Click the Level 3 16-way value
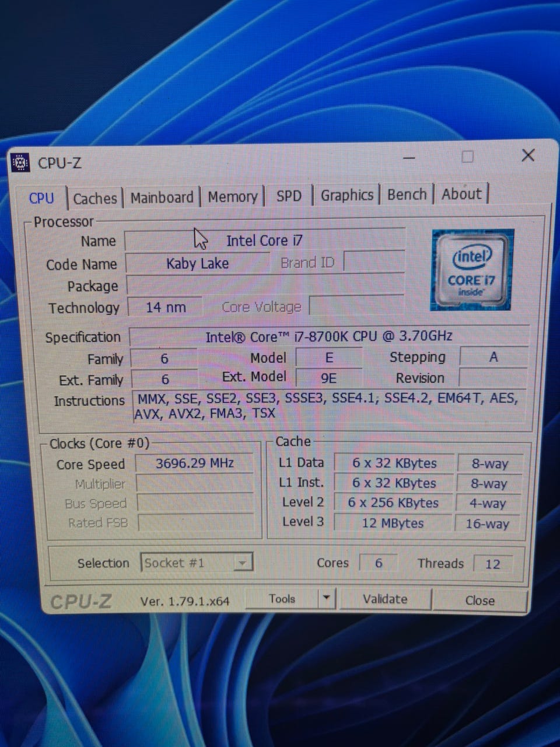This screenshot has height=747, width=560. tap(488, 523)
